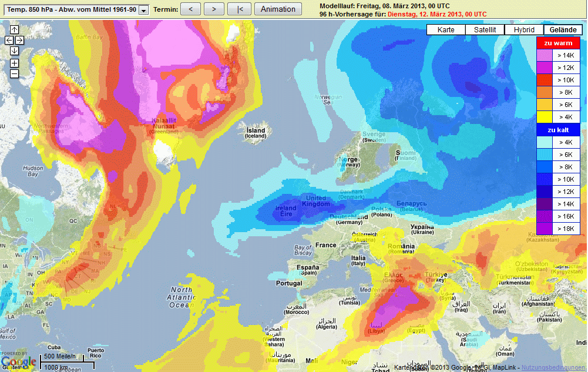Viewport: 588px width, 372px height.
Task: Click the red 'zu warm' legend header
Action: pyautogui.click(x=559, y=43)
